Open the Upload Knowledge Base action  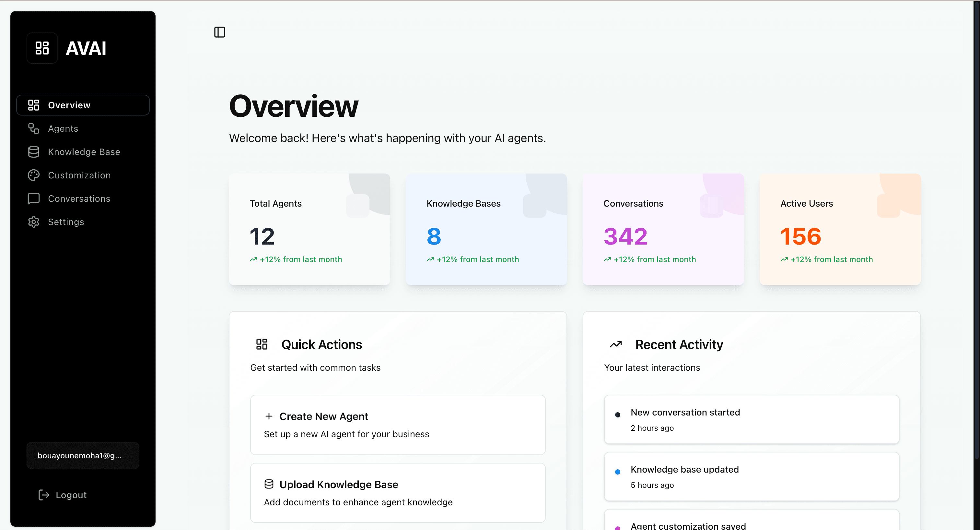(397, 493)
